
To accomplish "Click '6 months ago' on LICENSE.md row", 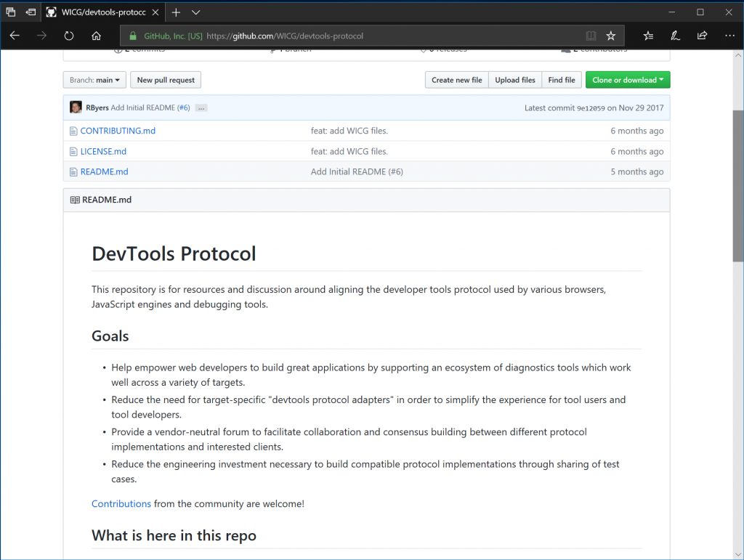I will 636,152.
